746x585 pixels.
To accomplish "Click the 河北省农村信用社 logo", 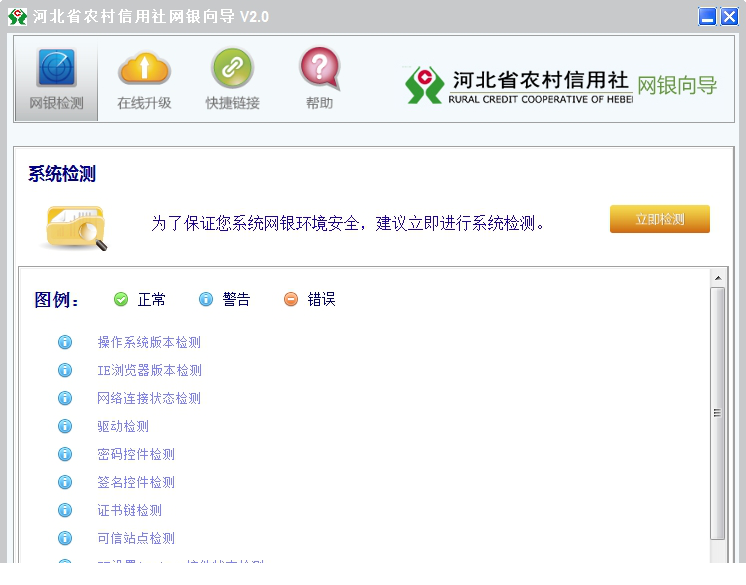I will (519, 86).
